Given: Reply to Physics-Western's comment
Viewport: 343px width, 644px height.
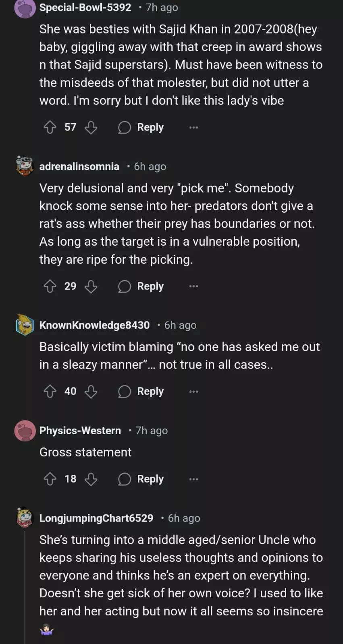Looking at the screenshot, I should click(x=141, y=479).
